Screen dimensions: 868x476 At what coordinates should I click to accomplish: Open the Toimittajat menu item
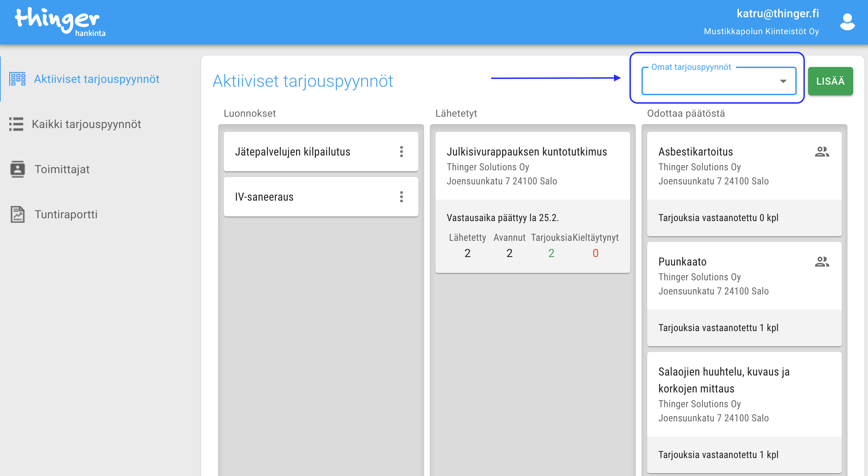pos(62,169)
